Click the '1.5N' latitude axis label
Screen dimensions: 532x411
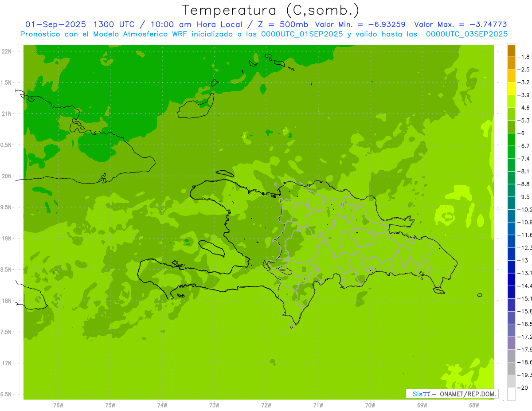[x=7, y=82]
